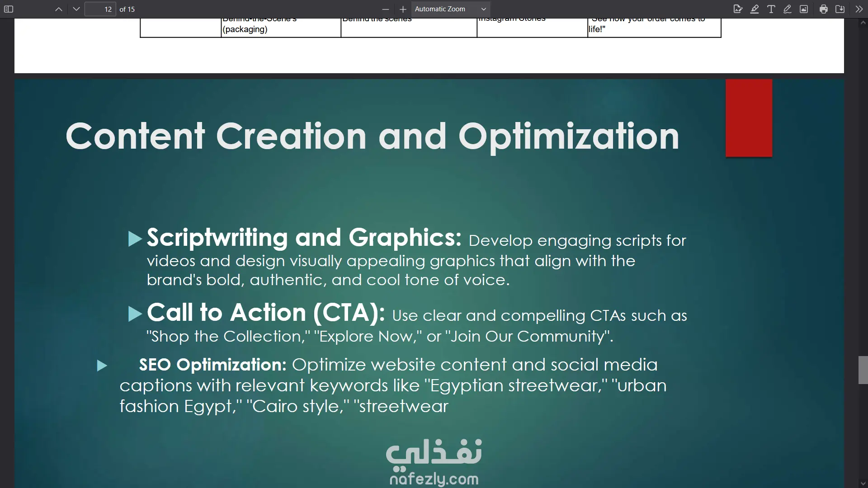Go to next page arrow
This screenshot has height=488, width=868.
(76, 9)
